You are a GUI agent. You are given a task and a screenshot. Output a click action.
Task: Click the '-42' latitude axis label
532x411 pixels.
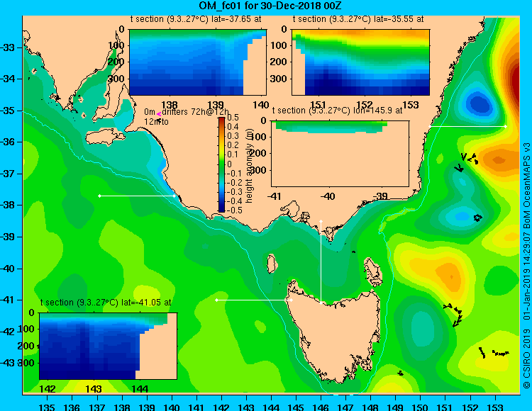click(x=8, y=332)
